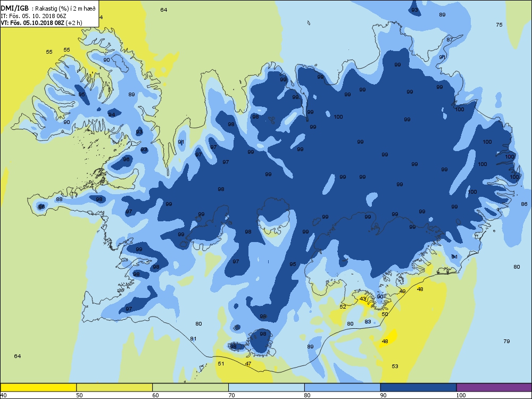Click the map value '52' near the southeast coast

343,307
